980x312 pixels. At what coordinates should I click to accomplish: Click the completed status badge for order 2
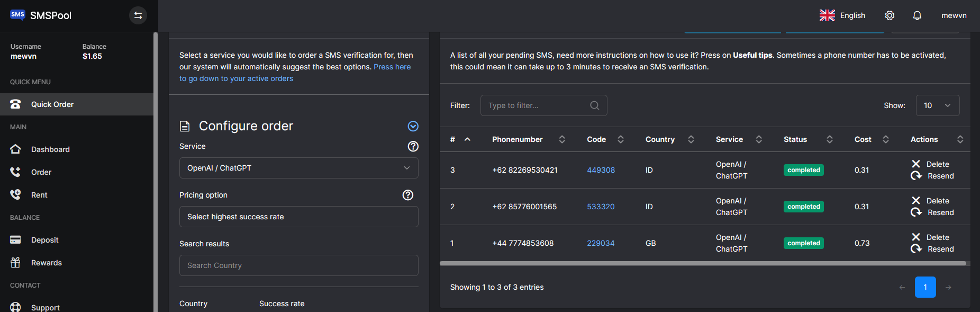pos(804,207)
